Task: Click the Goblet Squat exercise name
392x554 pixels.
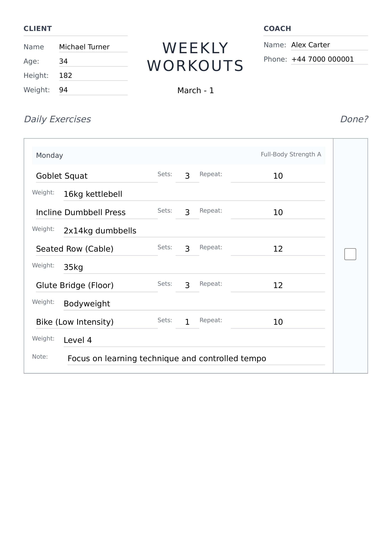Action: click(97, 176)
